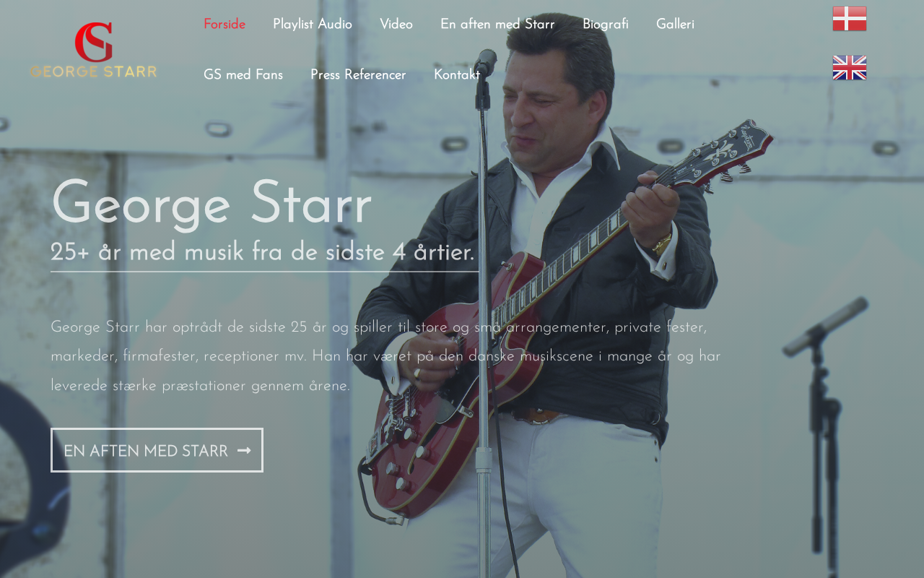
Task: Open the Forside menu item
Action: pos(225,25)
